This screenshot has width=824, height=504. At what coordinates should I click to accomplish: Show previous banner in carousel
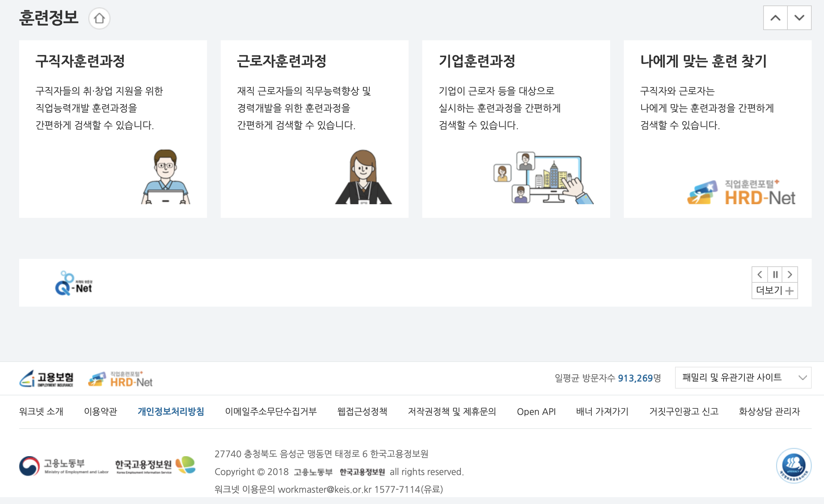coord(760,275)
